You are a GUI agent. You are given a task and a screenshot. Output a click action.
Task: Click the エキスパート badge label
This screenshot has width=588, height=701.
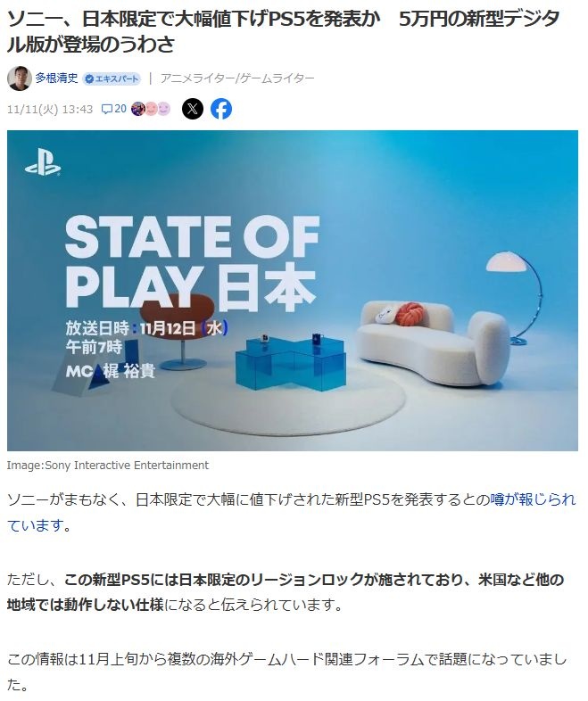(117, 78)
